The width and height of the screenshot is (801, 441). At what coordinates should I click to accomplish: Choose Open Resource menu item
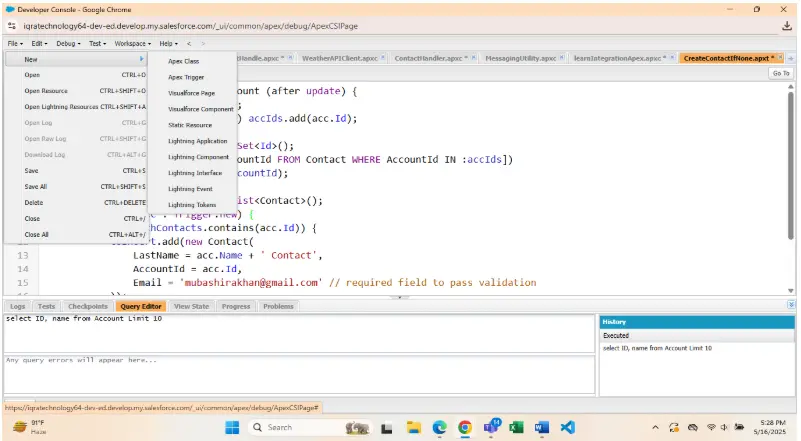coord(77,91)
